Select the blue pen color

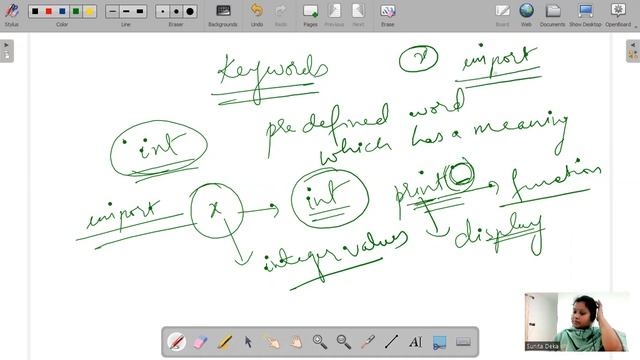[62, 11]
